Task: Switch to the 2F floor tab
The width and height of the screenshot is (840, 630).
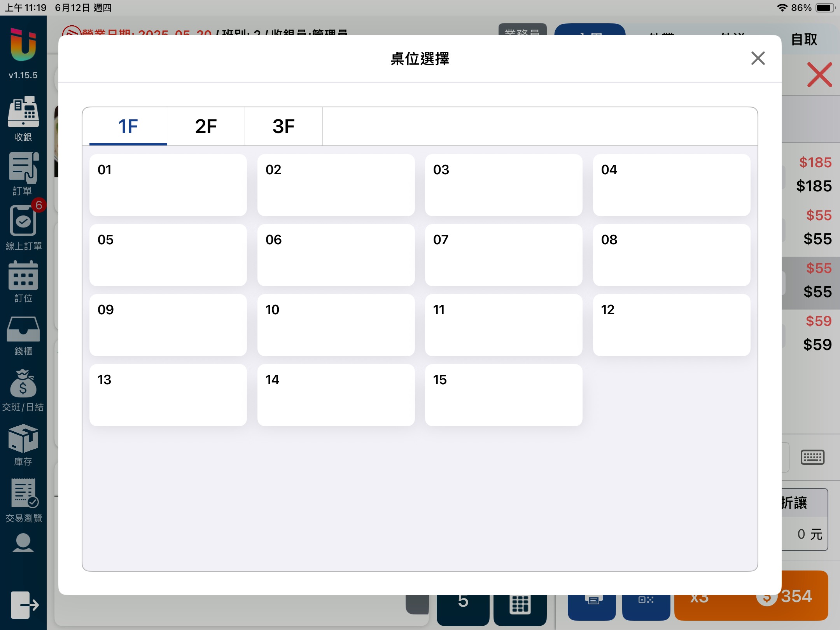Action: pos(206,126)
